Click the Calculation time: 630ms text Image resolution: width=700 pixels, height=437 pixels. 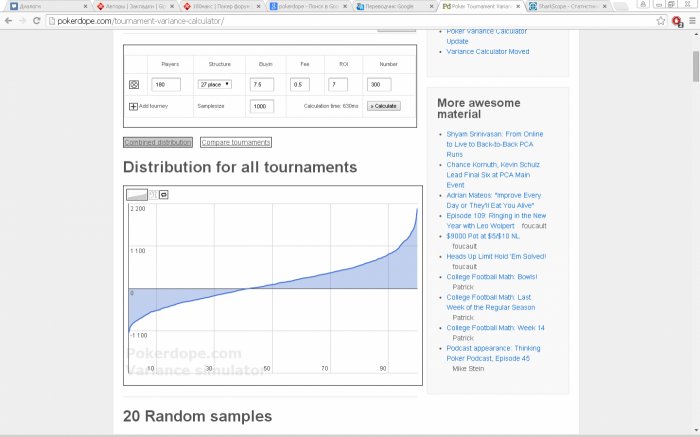click(x=331, y=106)
